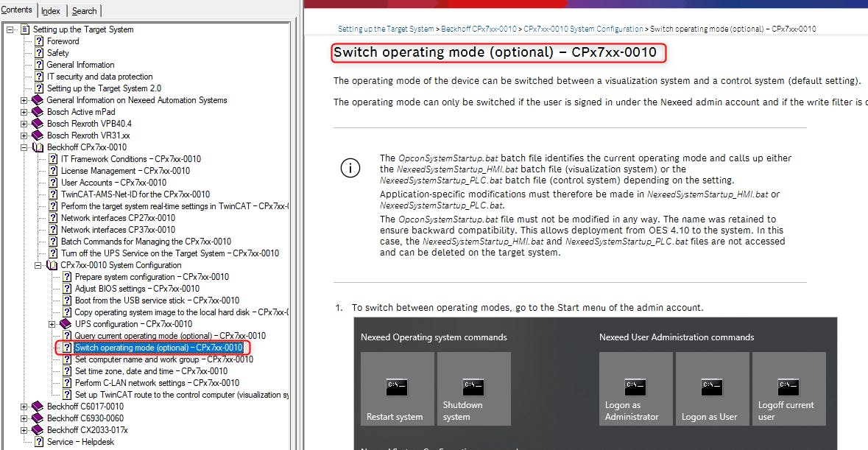The height and width of the screenshot is (450, 868).
Task: Open CPx7xx-0010 System Configuration breadcrumb link
Action: click(x=583, y=29)
